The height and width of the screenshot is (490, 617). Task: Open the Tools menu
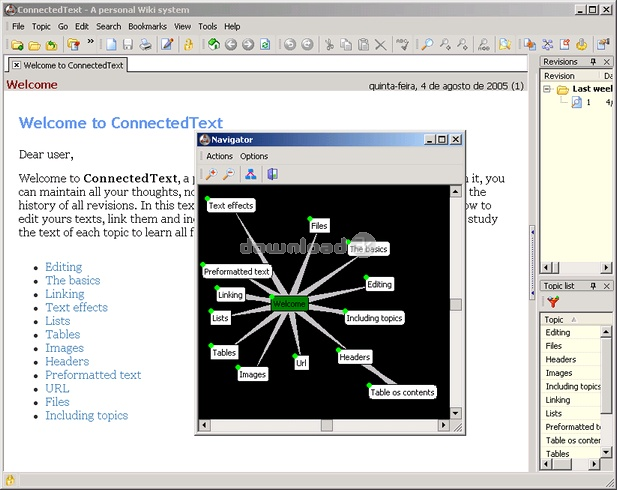coord(207,26)
